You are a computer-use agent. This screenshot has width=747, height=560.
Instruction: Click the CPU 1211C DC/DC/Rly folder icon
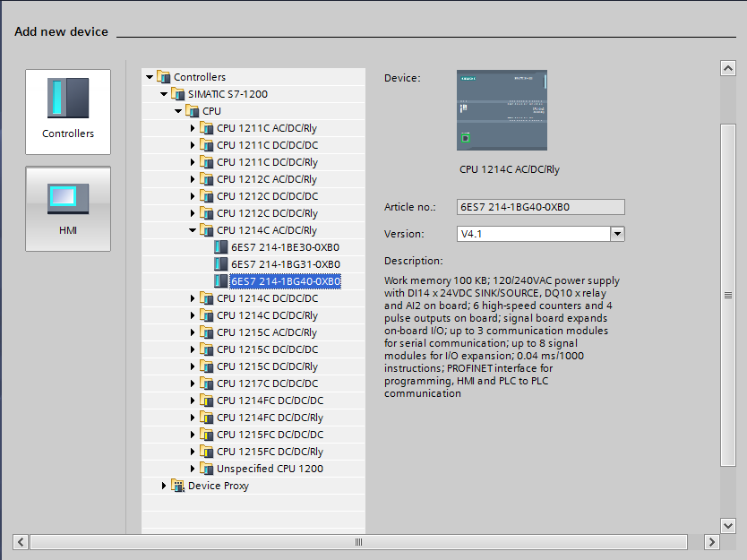coord(206,162)
